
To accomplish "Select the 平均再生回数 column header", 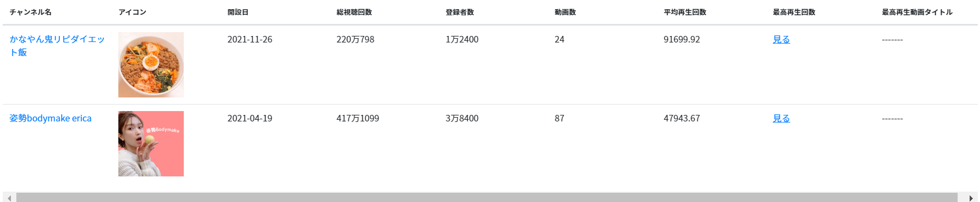I will pyautogui.click(x=685, y=12).
